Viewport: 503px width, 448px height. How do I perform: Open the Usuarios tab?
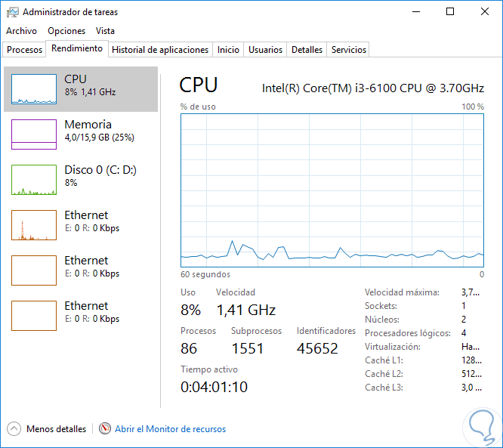[266, 50]
